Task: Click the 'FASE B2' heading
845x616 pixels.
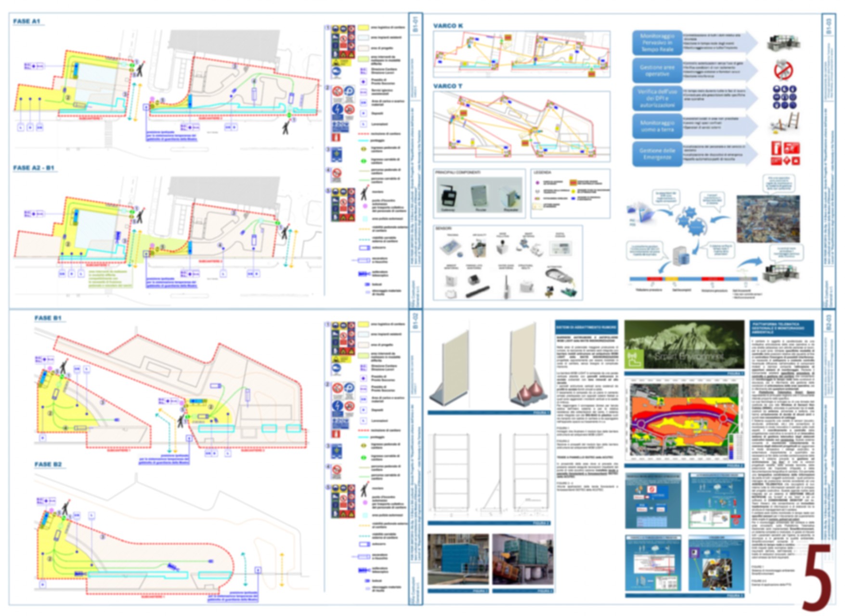Action: pyautogui.click(x=48, y=464)
